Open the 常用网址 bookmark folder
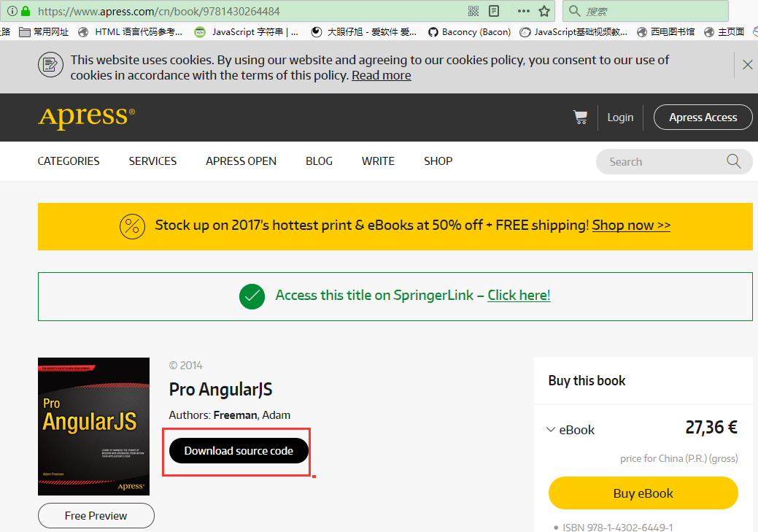The height and width of the screenshot is (532, 758). click(x=44, y=32)
